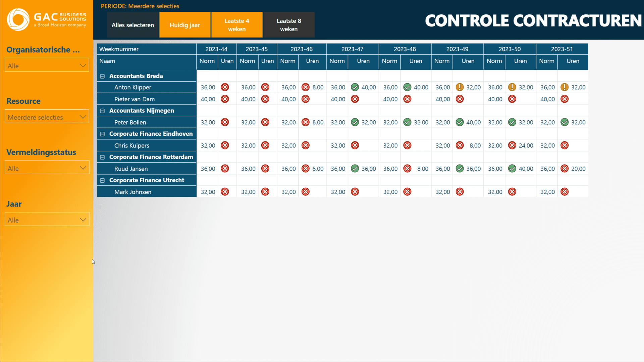Image resolution: width=644 pixels, height=362 pixels.
Task: Click red cross icon for Pieter van Dam week 2023-51
Action: click(565, 99)
